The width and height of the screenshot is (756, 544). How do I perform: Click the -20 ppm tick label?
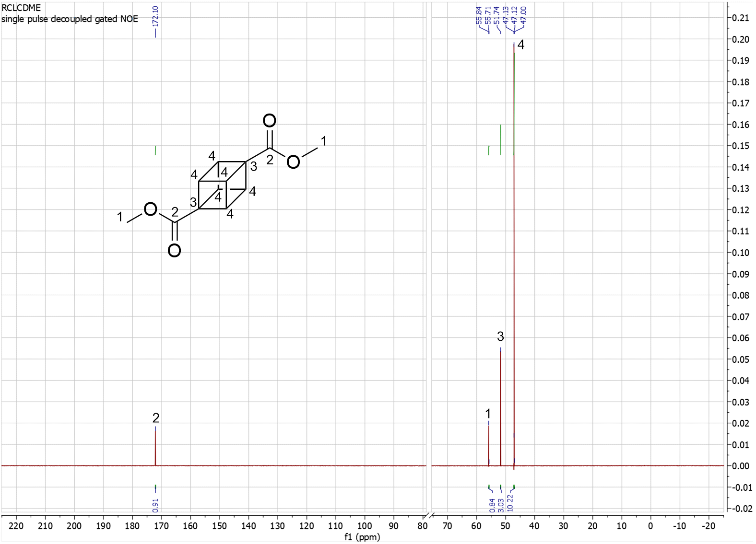pyautogui.click(x=708, y=526)
